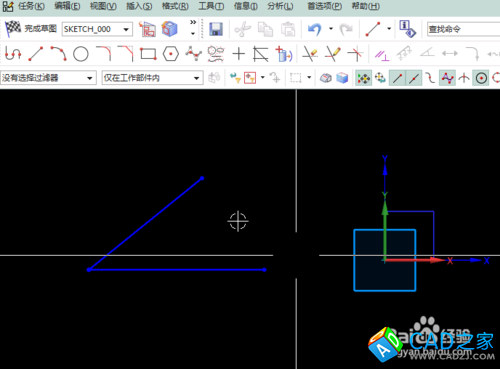The width and height of the screenshot is (500, 369).
Task: Activate the Quick Trim tool
Action: (x=310, y=54)
